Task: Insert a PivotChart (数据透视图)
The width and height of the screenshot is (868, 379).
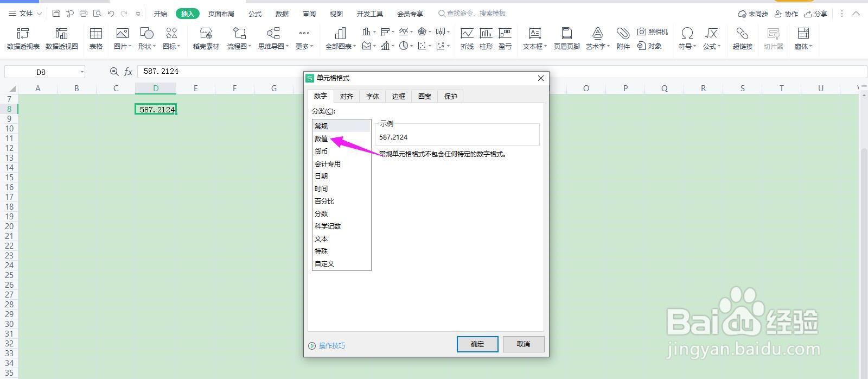Action: pyautogui.click(x=62, y=39)
